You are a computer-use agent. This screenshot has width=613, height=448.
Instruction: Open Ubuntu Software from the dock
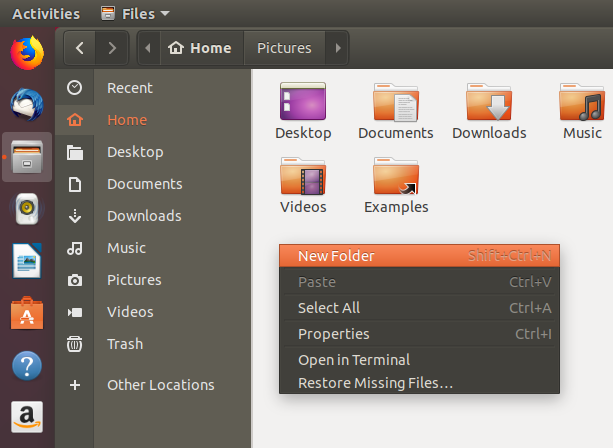(x=27, y=314)
